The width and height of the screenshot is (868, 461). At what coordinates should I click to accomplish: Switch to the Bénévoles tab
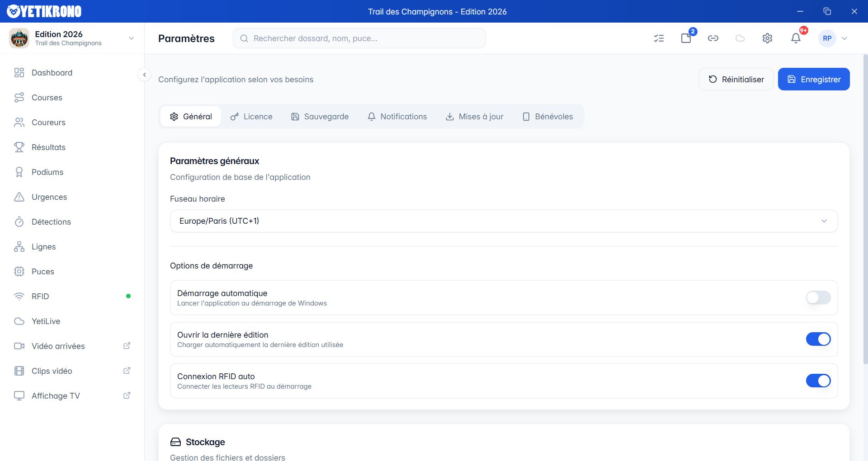tap(547, 117)
